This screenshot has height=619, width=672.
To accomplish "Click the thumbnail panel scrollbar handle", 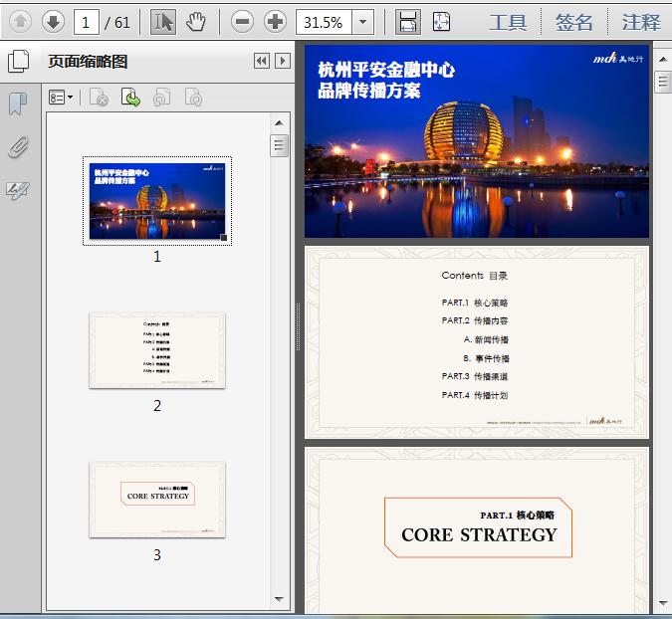I will pos(279,145).
